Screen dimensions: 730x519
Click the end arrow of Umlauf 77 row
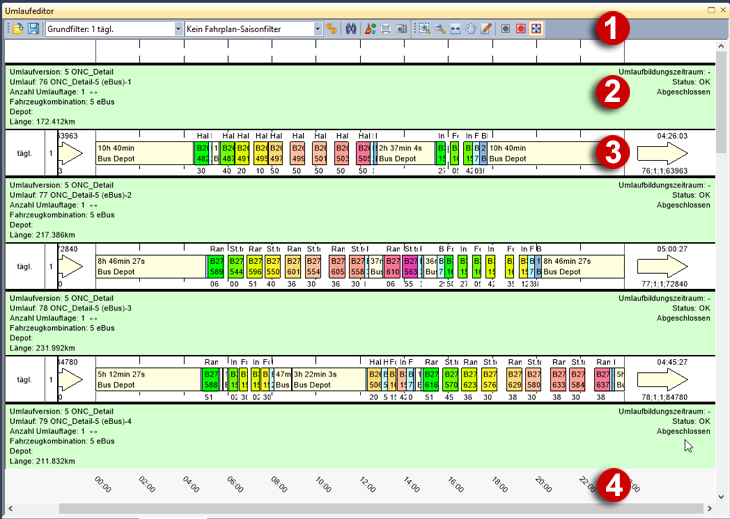pos(662,266)
